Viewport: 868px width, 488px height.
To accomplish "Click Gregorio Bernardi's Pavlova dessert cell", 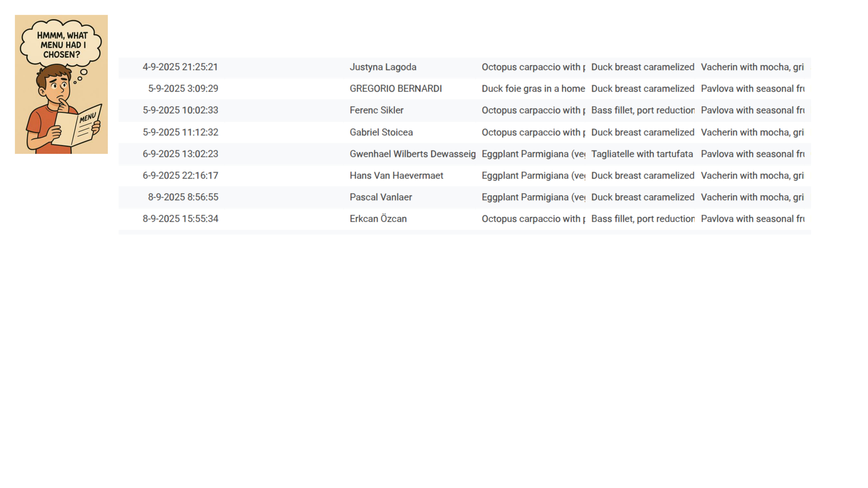I will pos(752,88).
